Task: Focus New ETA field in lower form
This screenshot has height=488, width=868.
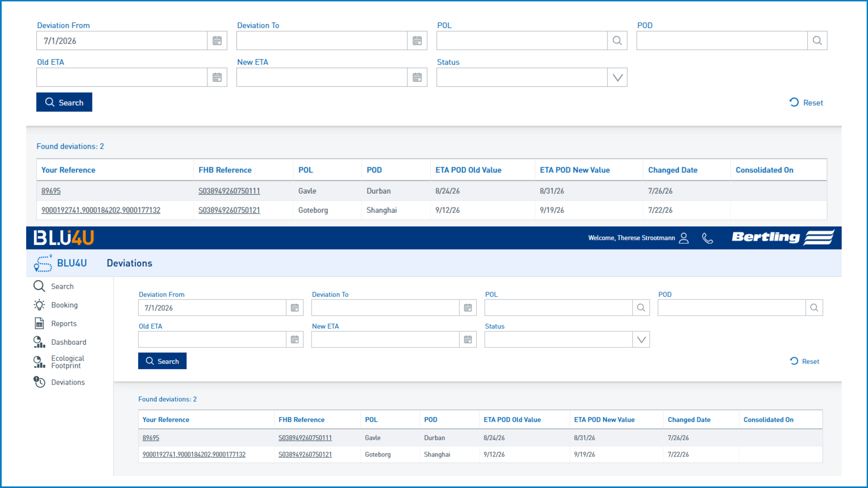Action: click(386, 340)
